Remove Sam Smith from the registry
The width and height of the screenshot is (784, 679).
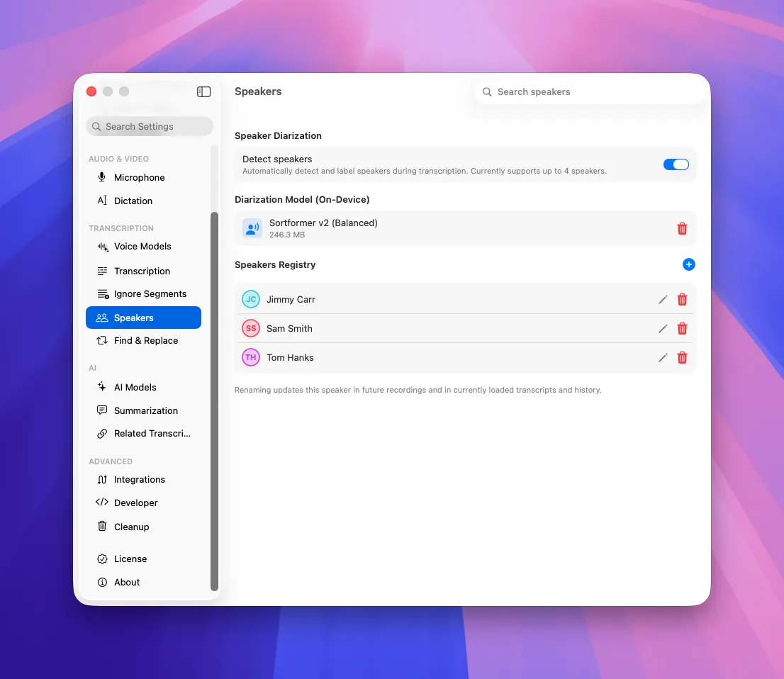pos(682,328)
